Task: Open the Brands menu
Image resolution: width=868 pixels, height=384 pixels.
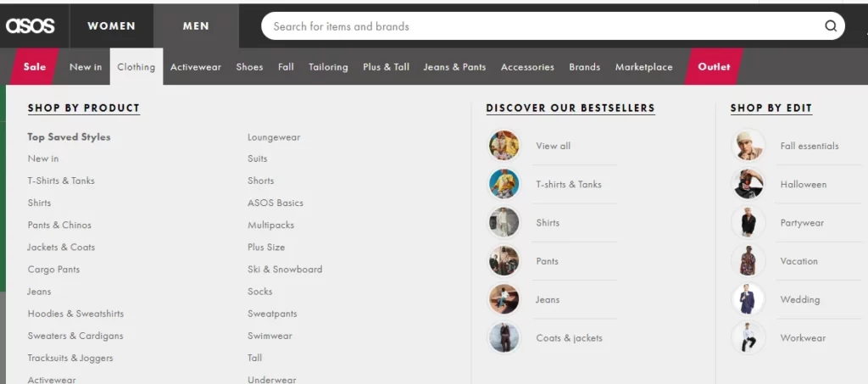Action: [585, 67]
